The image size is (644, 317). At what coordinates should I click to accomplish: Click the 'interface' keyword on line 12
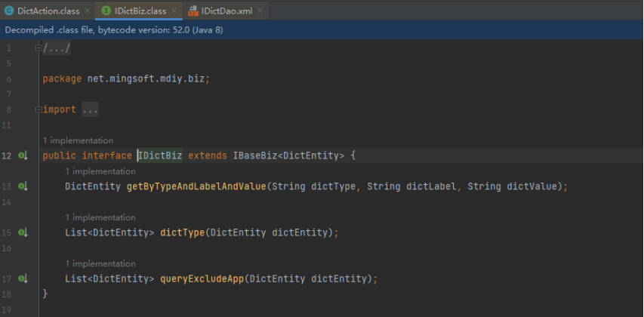click(106, 155)
